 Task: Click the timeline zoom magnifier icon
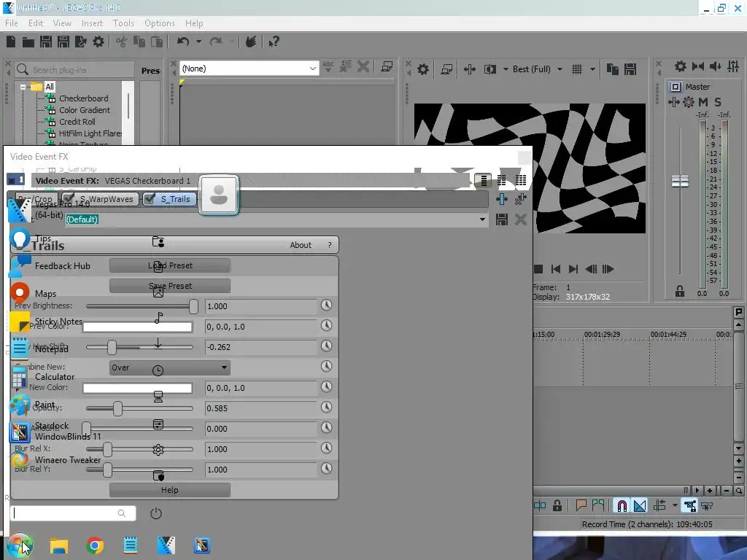click(738, 491)
